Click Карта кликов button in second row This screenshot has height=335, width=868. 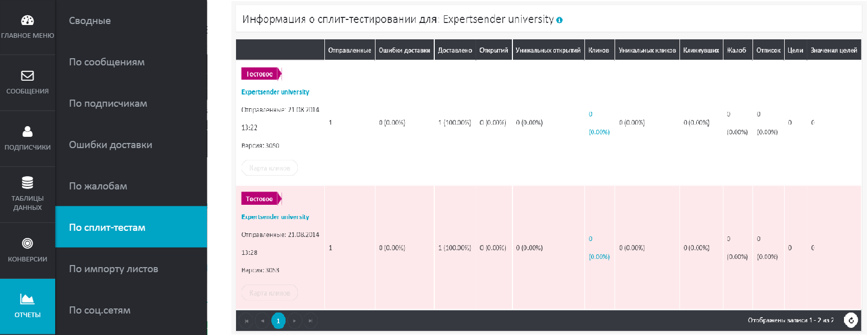point(269,293)
